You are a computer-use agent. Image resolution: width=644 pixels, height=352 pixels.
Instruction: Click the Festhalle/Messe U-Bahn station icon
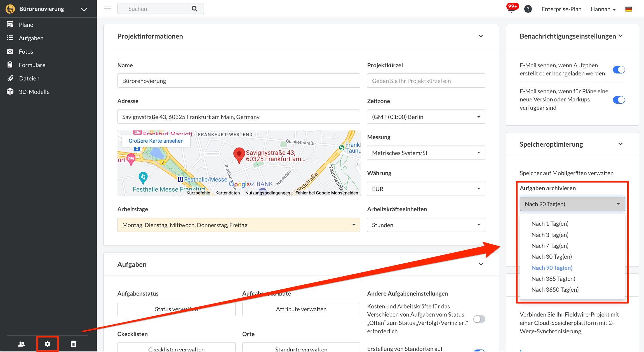click(180, 179)
